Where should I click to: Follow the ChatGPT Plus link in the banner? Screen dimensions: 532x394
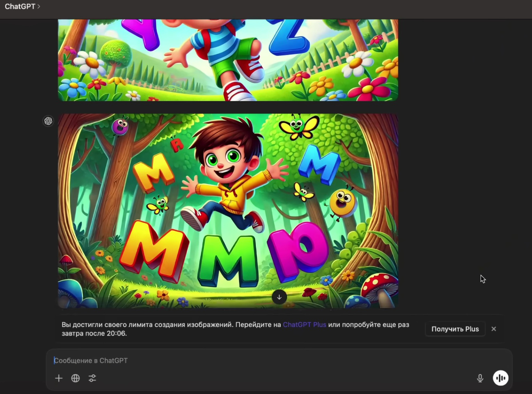pos(304,325)
